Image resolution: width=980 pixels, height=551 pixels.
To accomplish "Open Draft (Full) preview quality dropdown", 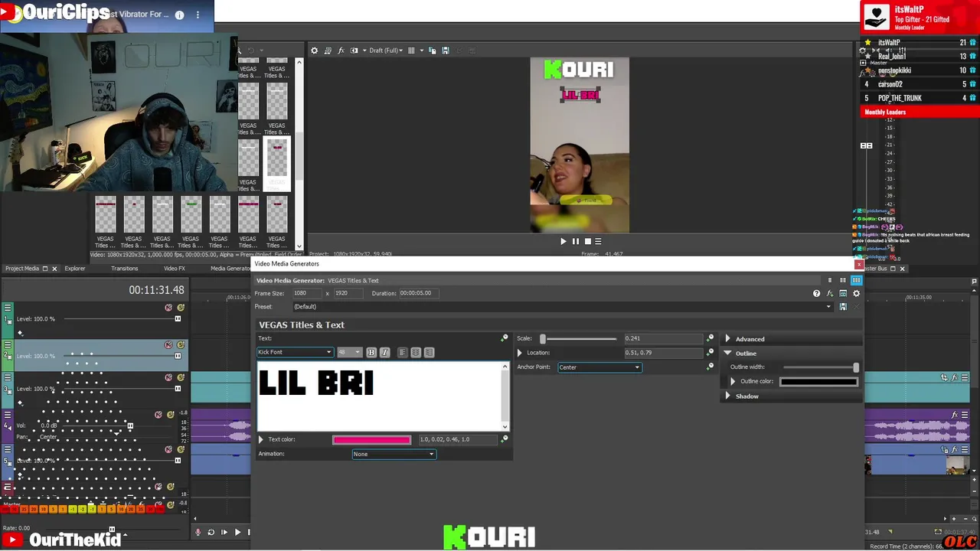I will (x=385, y=51).
